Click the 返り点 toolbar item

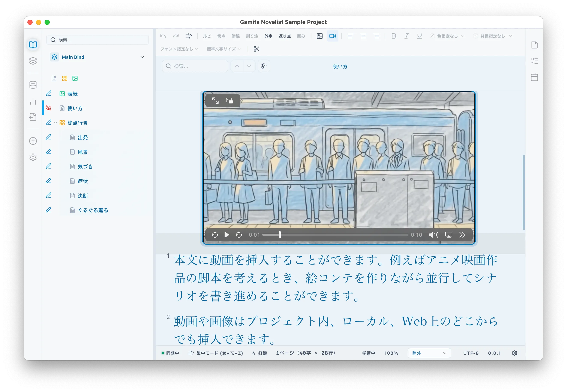(285, 36)
